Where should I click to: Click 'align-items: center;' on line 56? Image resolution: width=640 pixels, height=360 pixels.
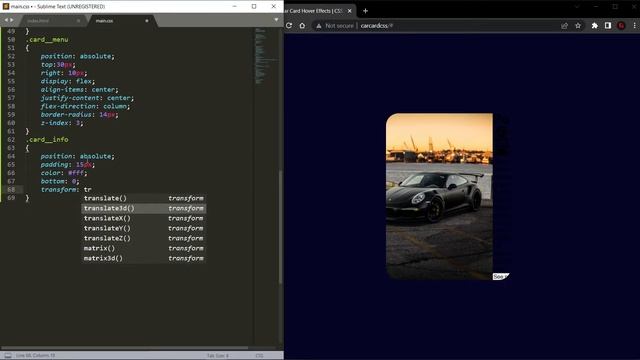coord(79,90)
